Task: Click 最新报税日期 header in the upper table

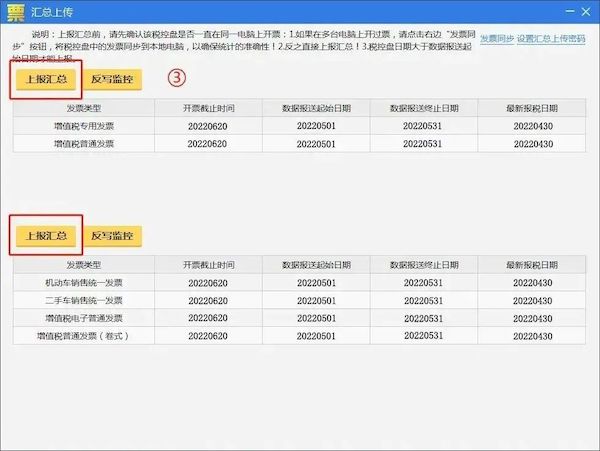Action: coord(532,108)
